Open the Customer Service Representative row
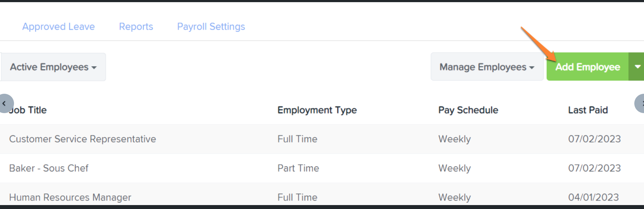 pos(82,139)
